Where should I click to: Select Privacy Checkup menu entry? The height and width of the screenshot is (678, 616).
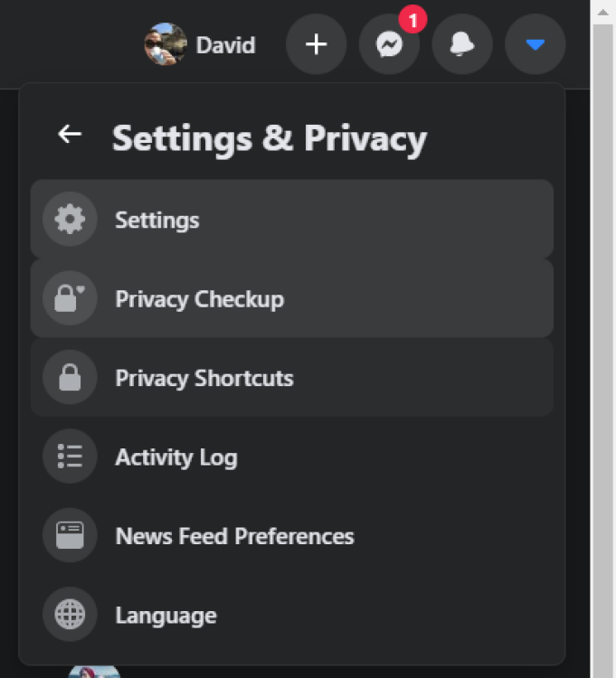click(x=292, y=298)
